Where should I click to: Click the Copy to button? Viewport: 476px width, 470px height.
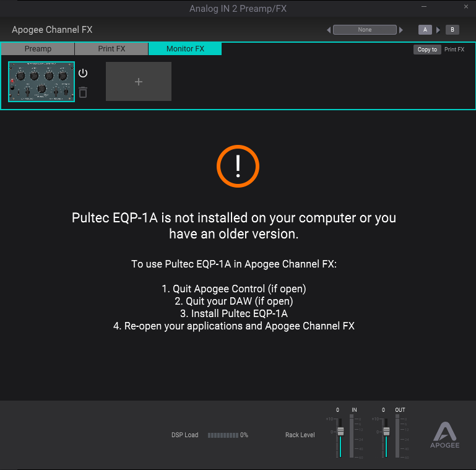(427, 50)
